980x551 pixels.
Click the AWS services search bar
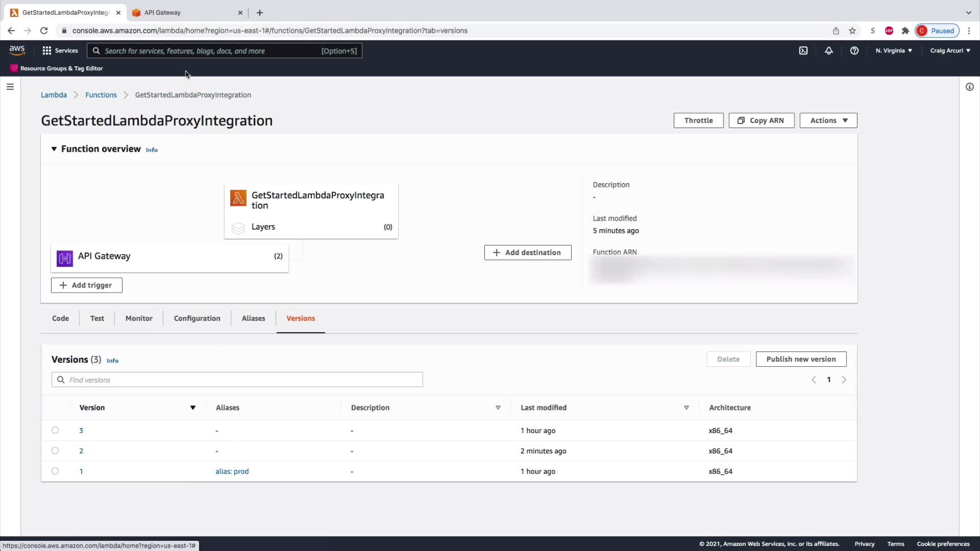click(x=225, y=50)
